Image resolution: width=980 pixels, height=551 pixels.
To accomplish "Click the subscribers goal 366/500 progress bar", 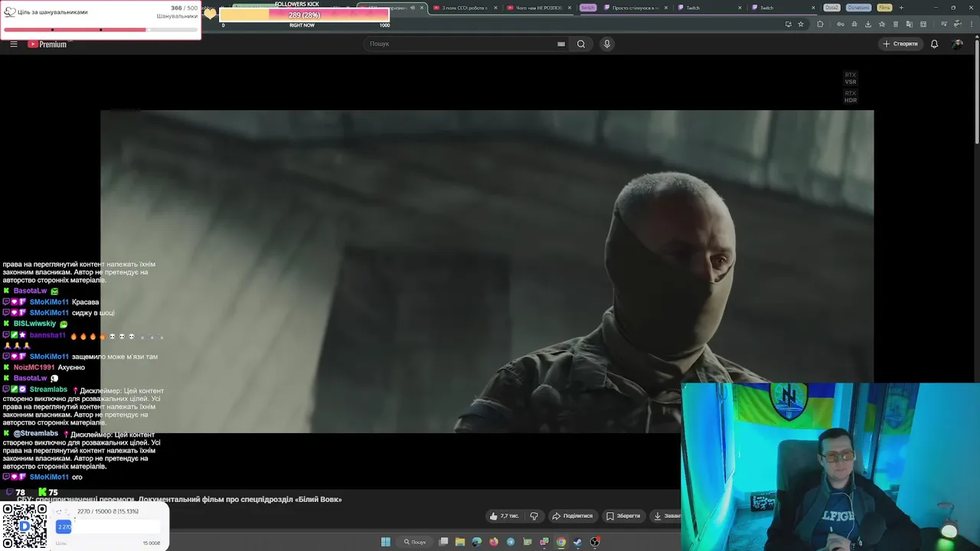I will point(100,30).
